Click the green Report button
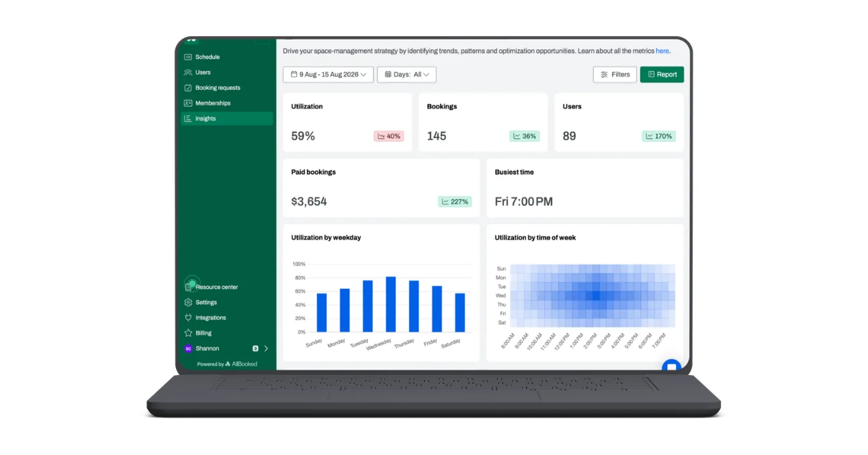 pyautogui.click(x=662, y=74)
